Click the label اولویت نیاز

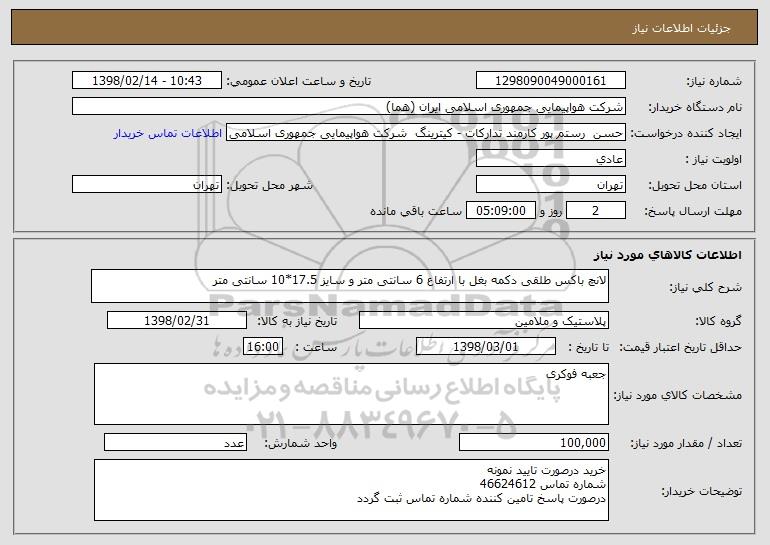pyautogui.click(x=714, y=159)
